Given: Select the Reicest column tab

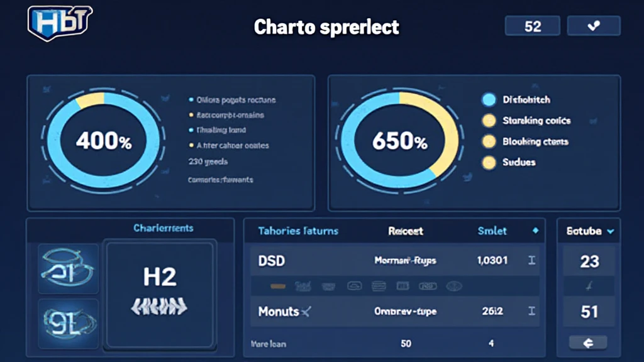Looking at the screenshot, I should click(x=406, y=231).
